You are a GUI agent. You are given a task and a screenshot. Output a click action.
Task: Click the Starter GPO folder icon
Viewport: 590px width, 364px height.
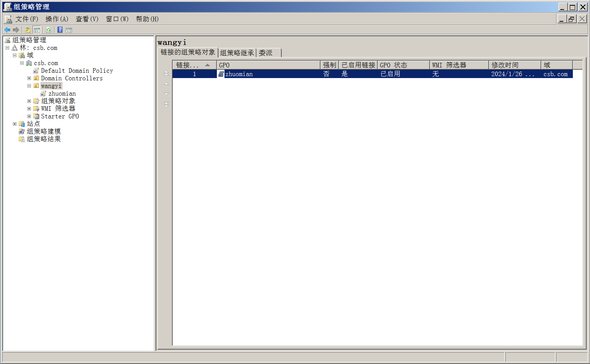tap(36, 116)
